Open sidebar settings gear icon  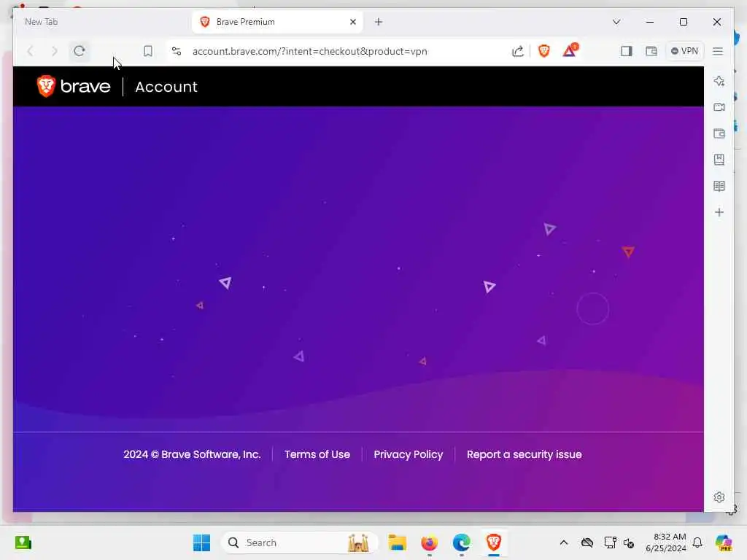[719, 497]
